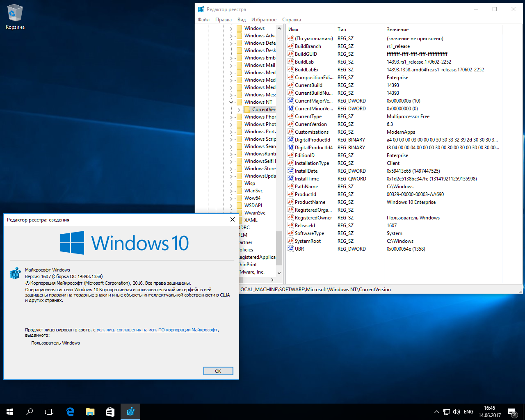
Task: Select the CurrentMinorVersionNumber DWORD icon
Action: point(291,108)
